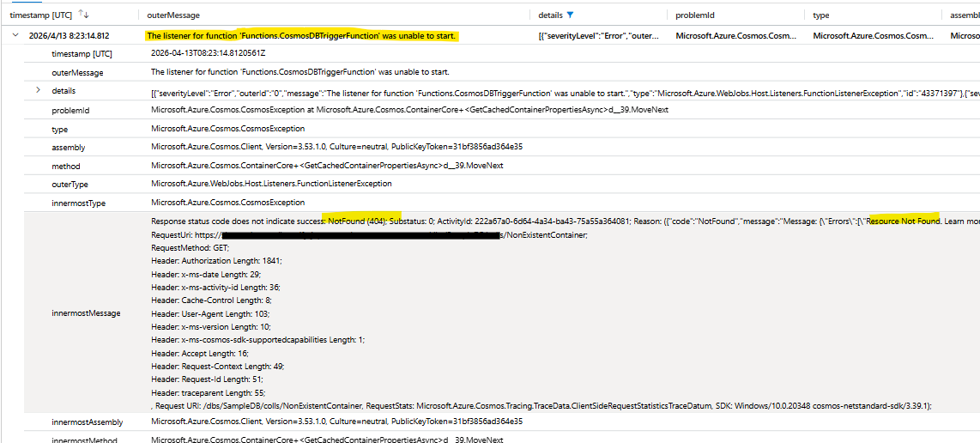Click the outerType FunctionListenerException value
Screen dimensions: 980x443
pos(271,184)
